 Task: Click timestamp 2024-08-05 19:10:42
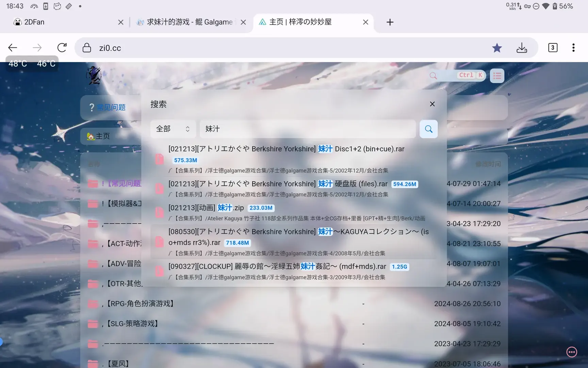467,324
